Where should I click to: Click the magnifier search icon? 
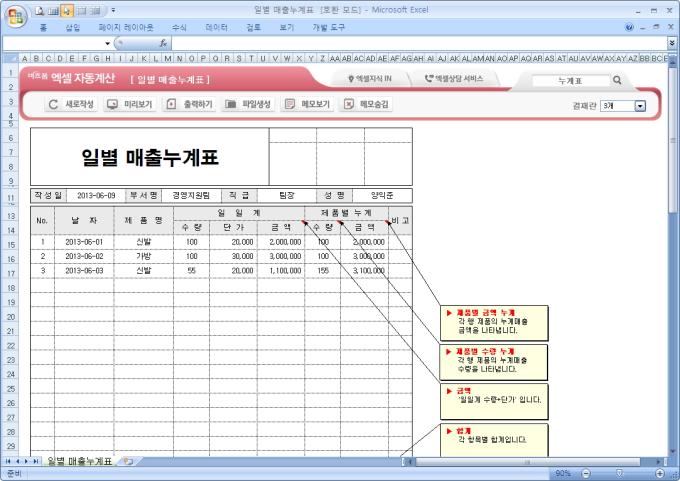click(x=617, y=80)
